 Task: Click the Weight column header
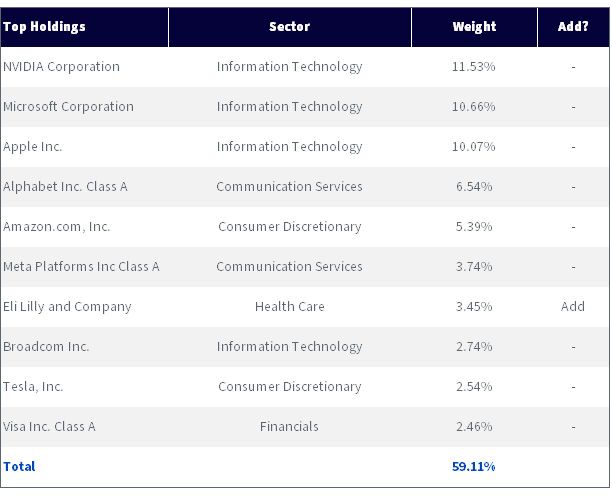pos(474,27)
